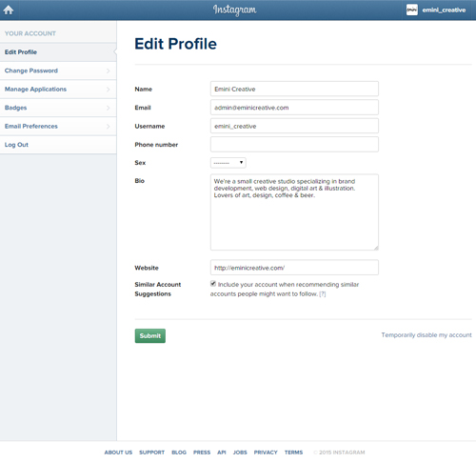Viewport: 476px width, 463px height.
Task: Click the green Submit button
Action: pyautogui.click(x=150, y=335)
